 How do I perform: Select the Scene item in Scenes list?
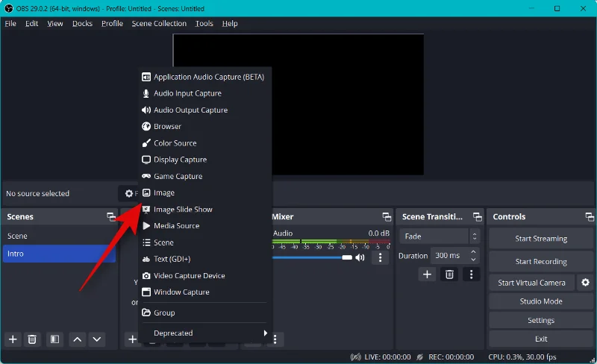point(59,236)
